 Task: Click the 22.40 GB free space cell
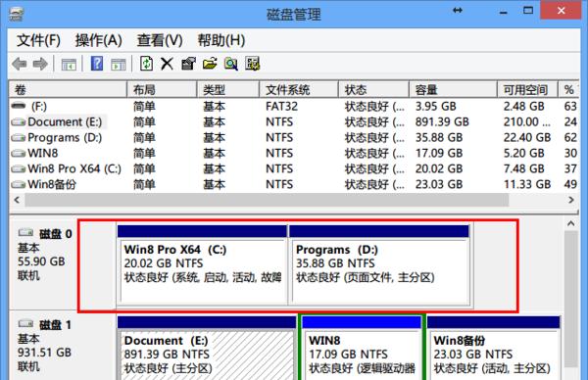coord(527,138)
